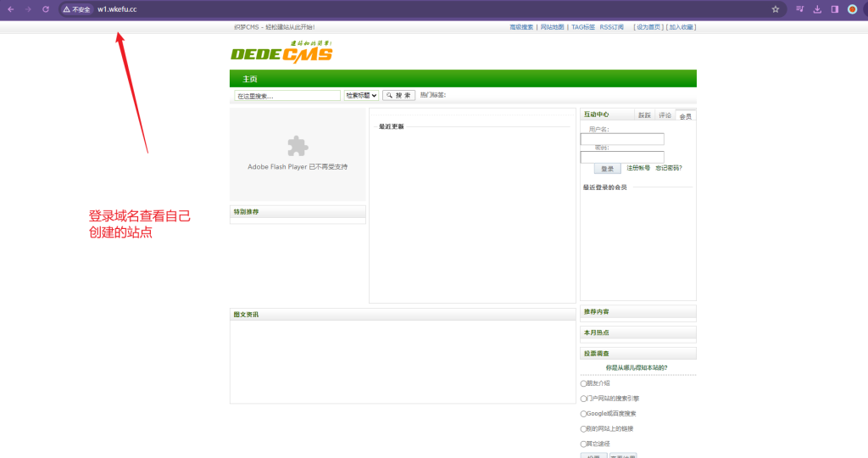Toggle the browser side panel icon
This screenshot has width=868, height=458.
834,9
